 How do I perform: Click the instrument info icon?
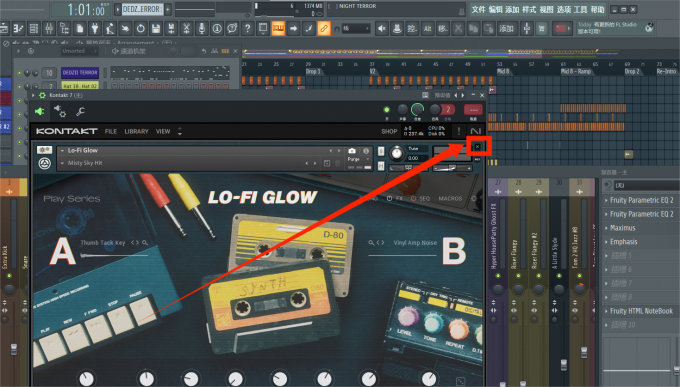coord(366,151)
